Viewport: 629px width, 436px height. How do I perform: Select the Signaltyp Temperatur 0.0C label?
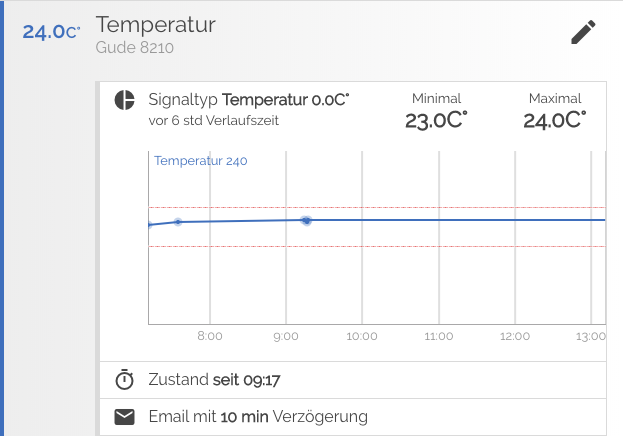[x=248, y=99]
